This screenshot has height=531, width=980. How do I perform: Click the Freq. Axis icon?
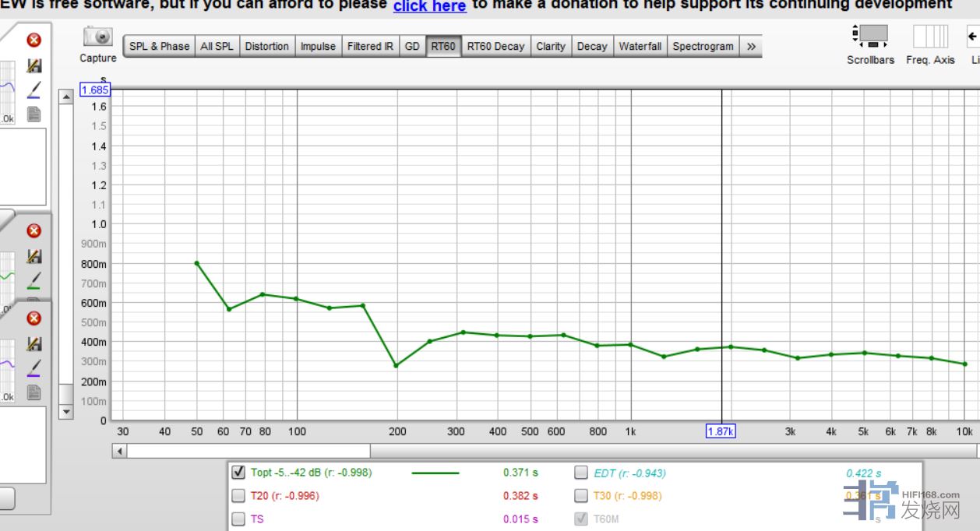click(930, 37)
